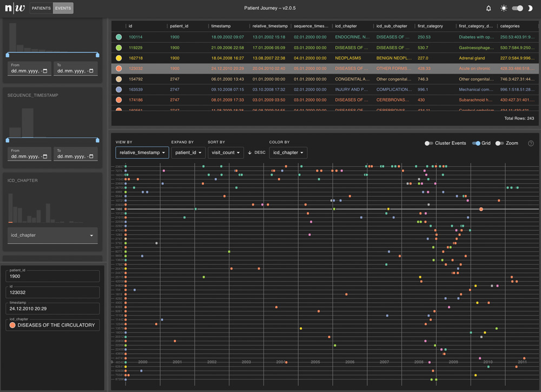Open calendar picker in SEQUENCE_TIMESTAMP From field
Viewport: 541px width, 392px height.
[45, 156]
